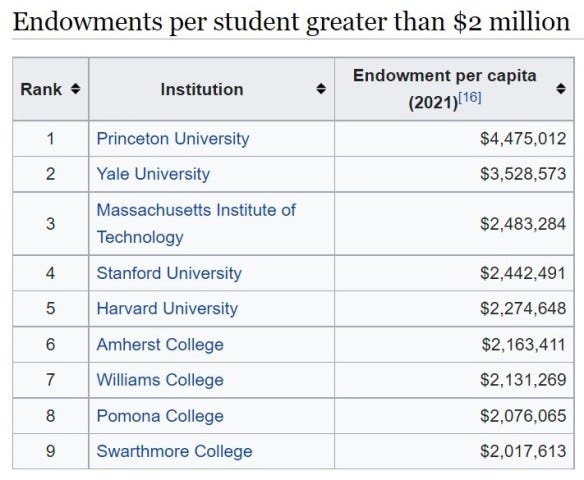Open the Yale University link
584x480 pixels.
(x=153, y=174)
